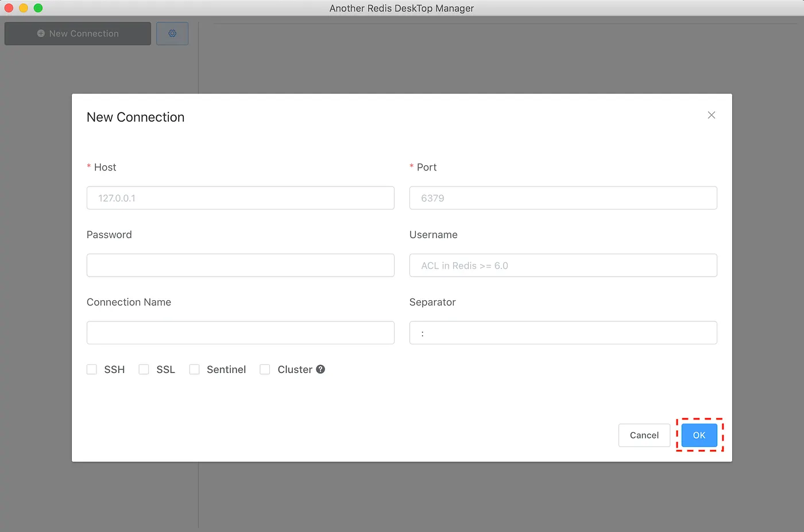
Task: Tick the SSL checkbox
Action: [x=144, y=369]
